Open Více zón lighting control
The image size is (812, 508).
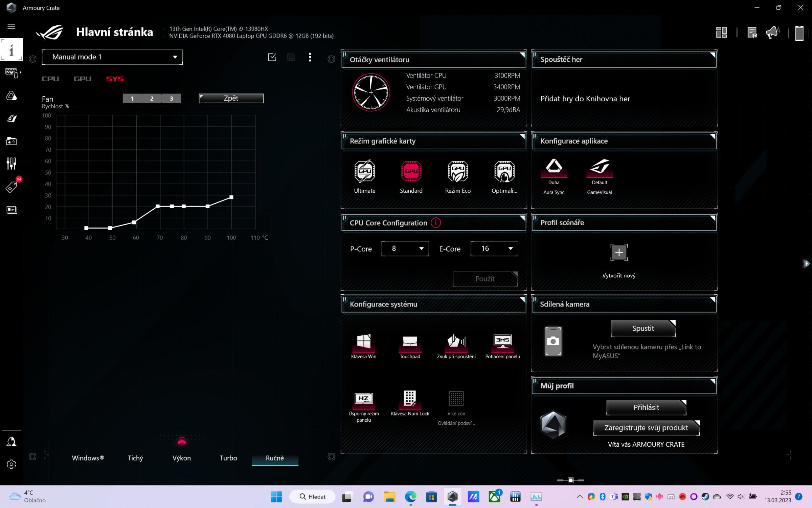coord(456,408)
